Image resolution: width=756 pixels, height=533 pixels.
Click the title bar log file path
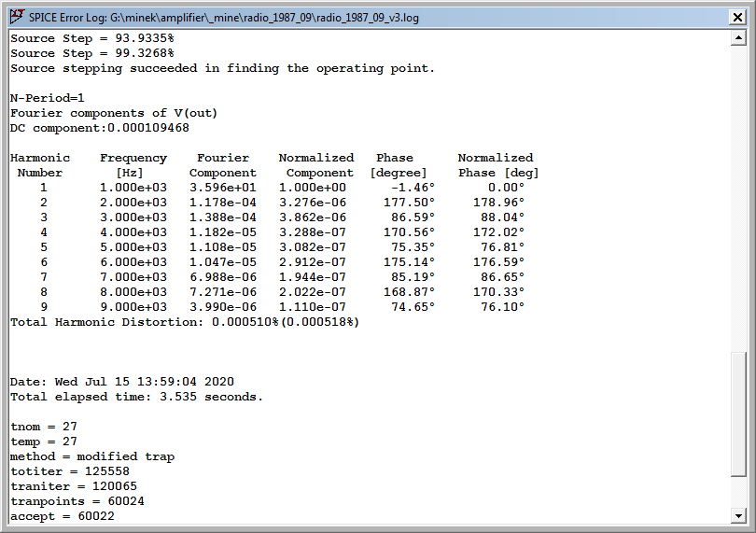[264, 18]
